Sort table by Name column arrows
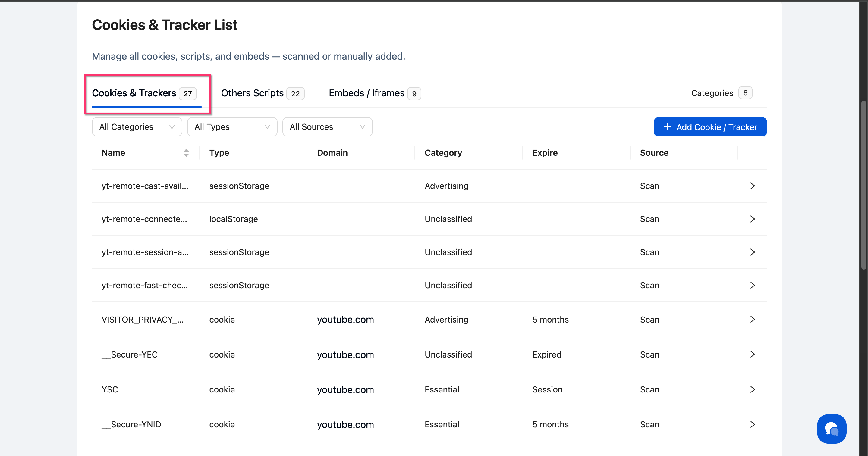Screen dimensions: 868x456 (186, 153)
